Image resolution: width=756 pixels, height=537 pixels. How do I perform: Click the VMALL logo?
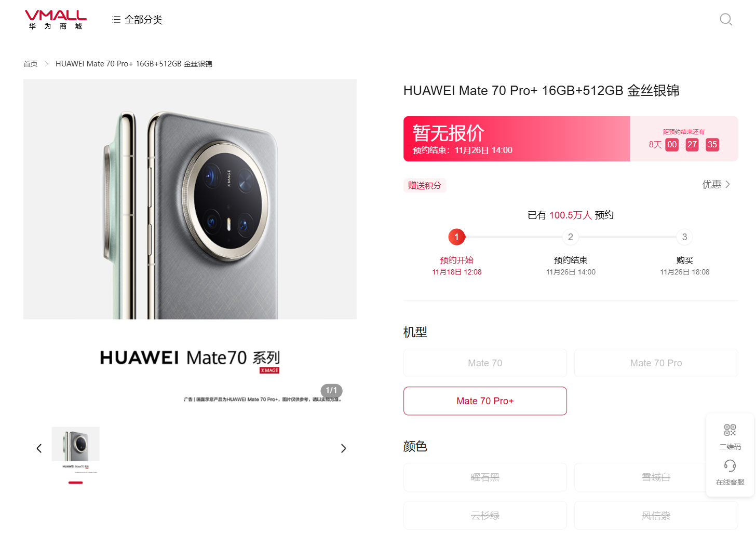56,20
